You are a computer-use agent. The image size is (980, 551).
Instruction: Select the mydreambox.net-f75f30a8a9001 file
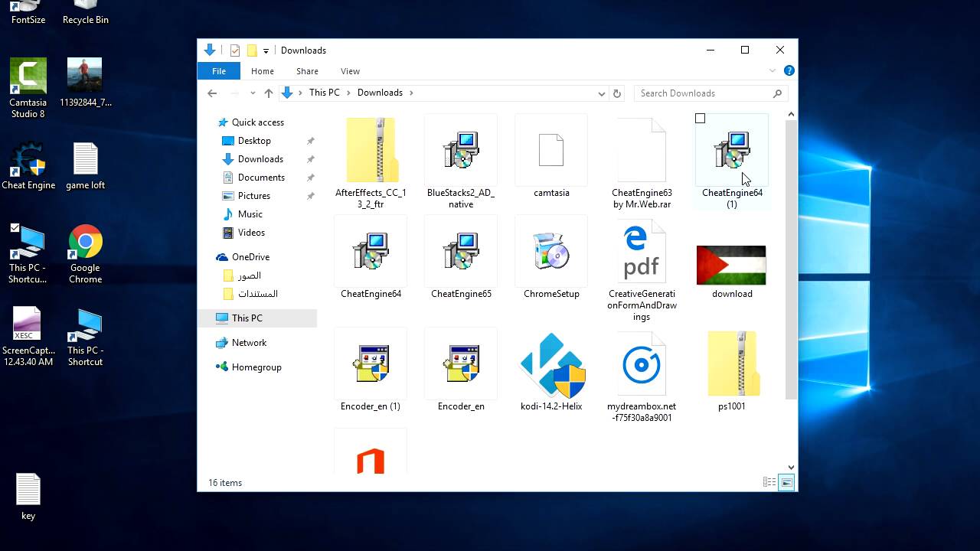point(642,364)
